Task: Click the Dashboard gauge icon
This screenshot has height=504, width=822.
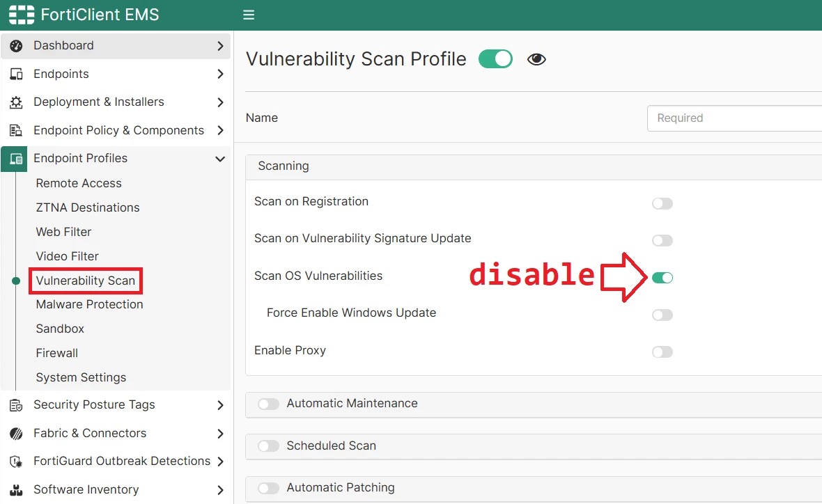Action: click(16, 45)
